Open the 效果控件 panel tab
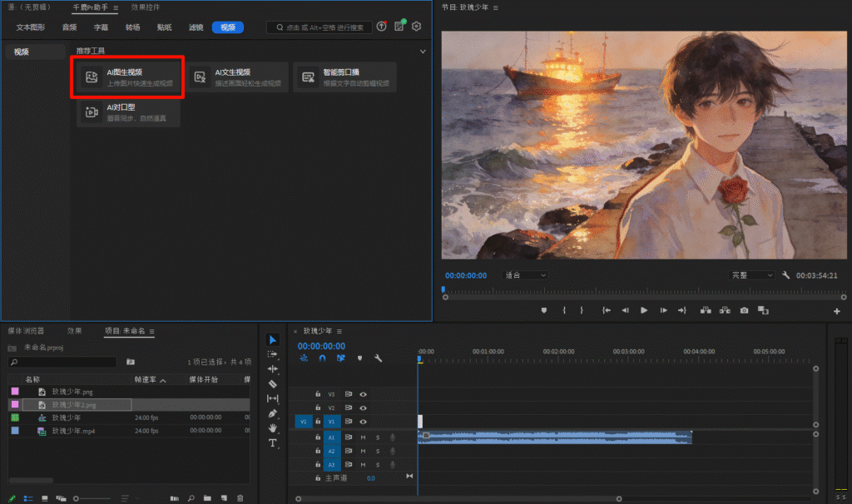The width and height of the screenshot is (852, 504). click(x=146, y=7)
